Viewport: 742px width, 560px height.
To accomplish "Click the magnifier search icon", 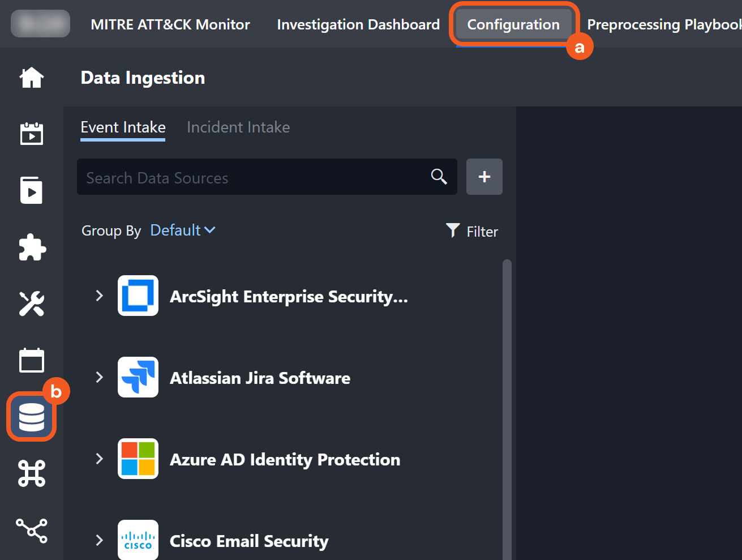I will [439, 177].
